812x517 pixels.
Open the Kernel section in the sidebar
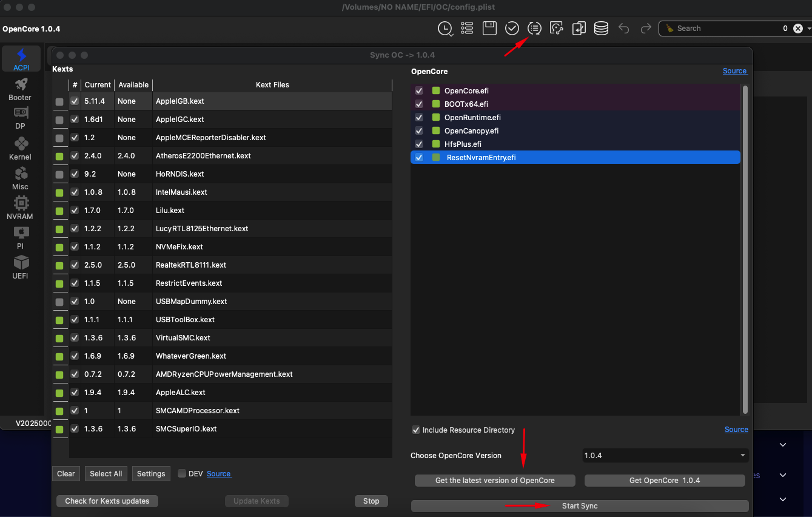(x=20, y=149)
